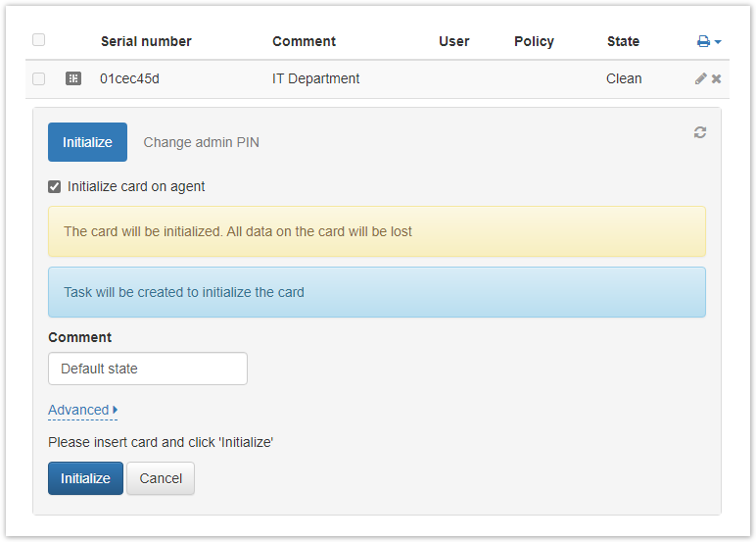Screen dimensions: 756x542
Task: Click the Comment column header
Action: point(304,41)
